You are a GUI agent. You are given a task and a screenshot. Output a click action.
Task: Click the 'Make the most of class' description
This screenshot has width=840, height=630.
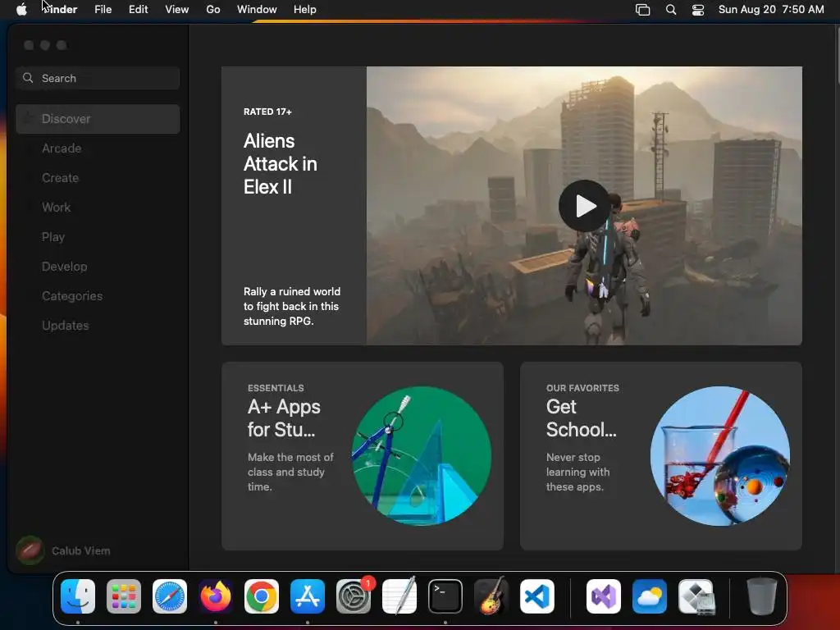(290, 472)
